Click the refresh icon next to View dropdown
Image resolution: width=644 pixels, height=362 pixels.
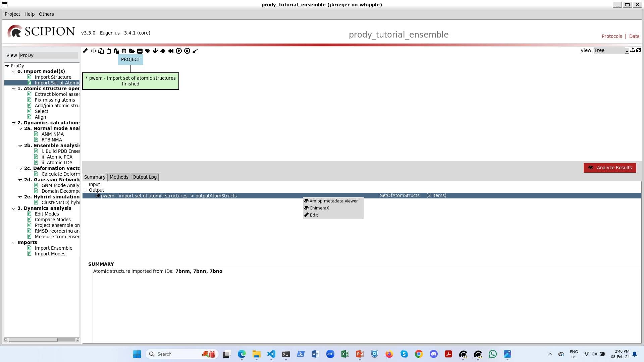click(x=639, y=50)
